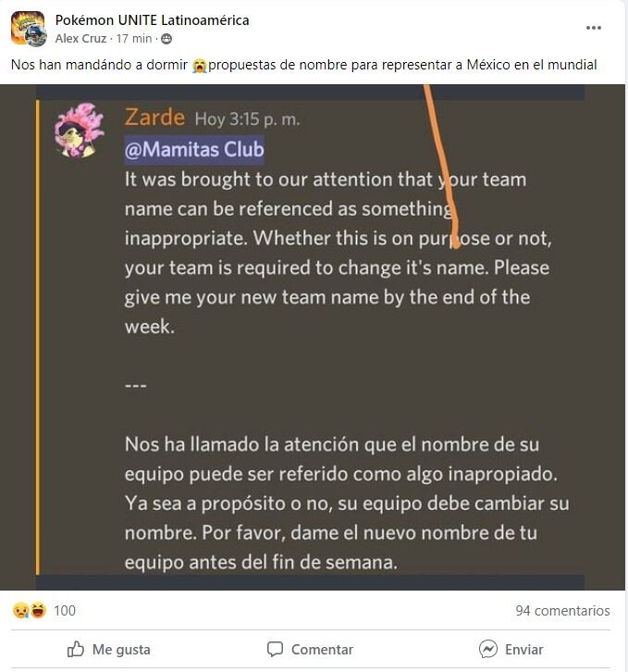
Task: Click the Pokémon UNITE Latinoamérica group avatar
Action: tap(28, 29)
